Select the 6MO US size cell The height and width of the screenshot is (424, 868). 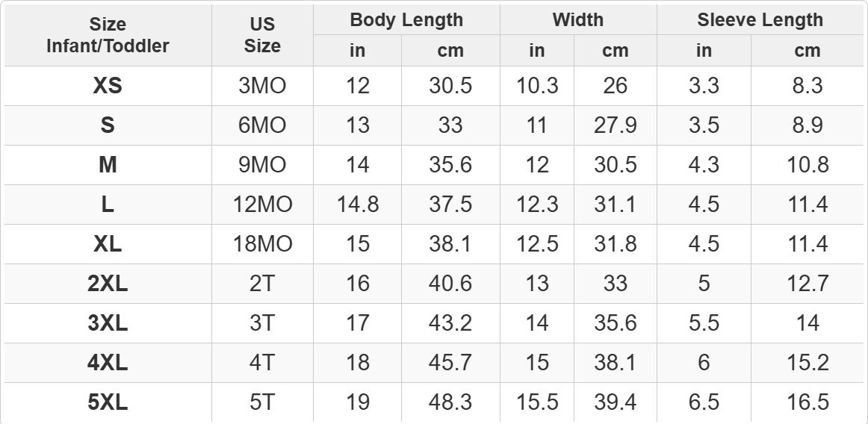pyautogui.click(x=262, y=125)
